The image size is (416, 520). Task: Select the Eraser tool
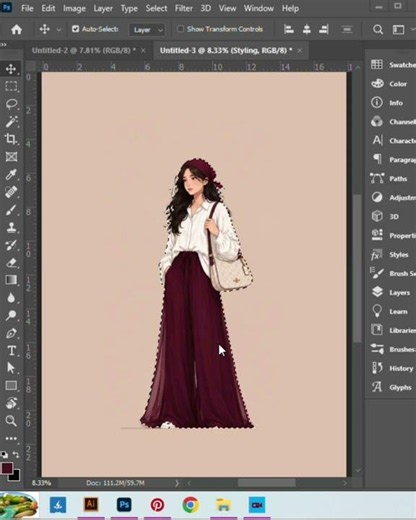[x=11, y=263]
